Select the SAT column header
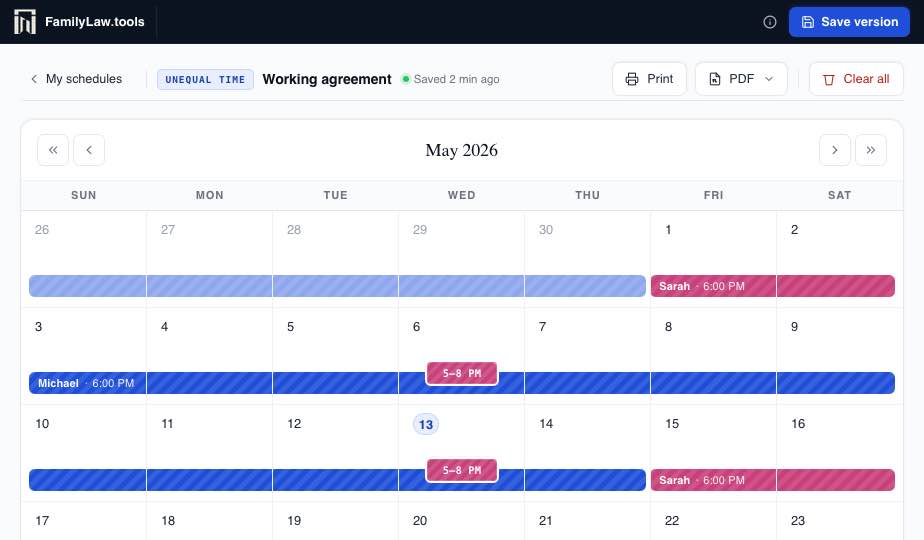Image resolution: width=924 pixels, height=540 pixels. pos(840,195)
